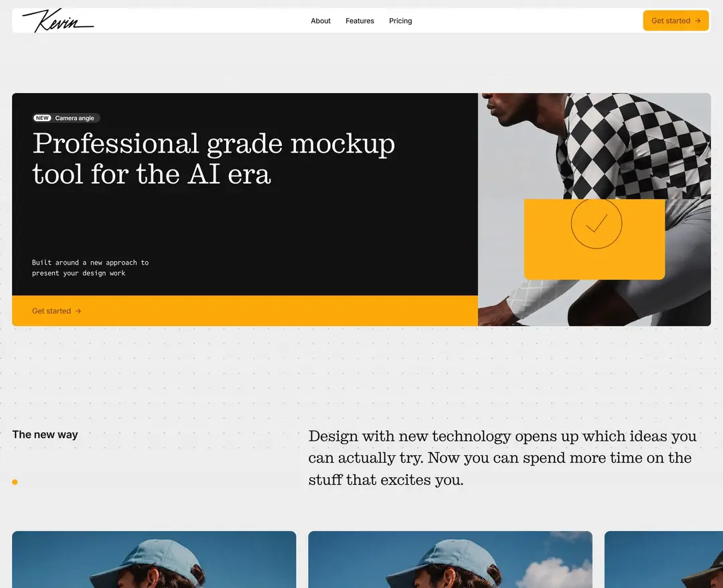Click the checkered jersey cyclist photo
This screenshot has width=723, height=588.
[x=594, y=210]
